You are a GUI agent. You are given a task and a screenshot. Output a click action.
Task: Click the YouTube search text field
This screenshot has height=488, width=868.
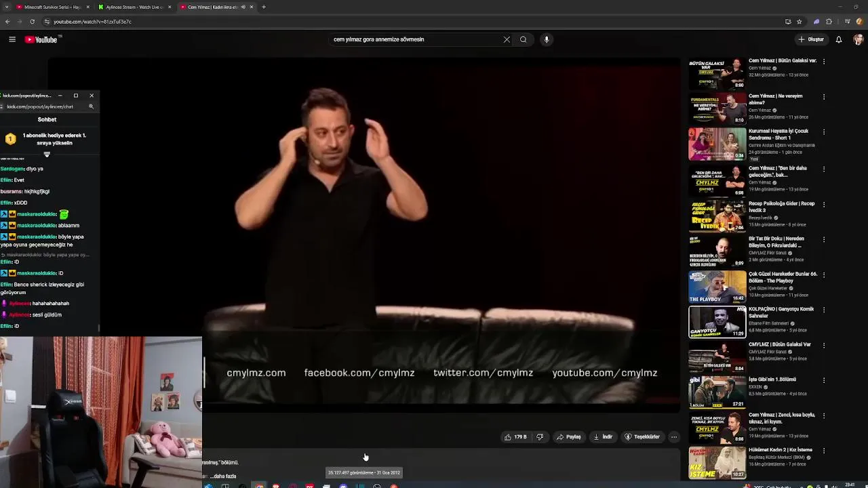415,39
